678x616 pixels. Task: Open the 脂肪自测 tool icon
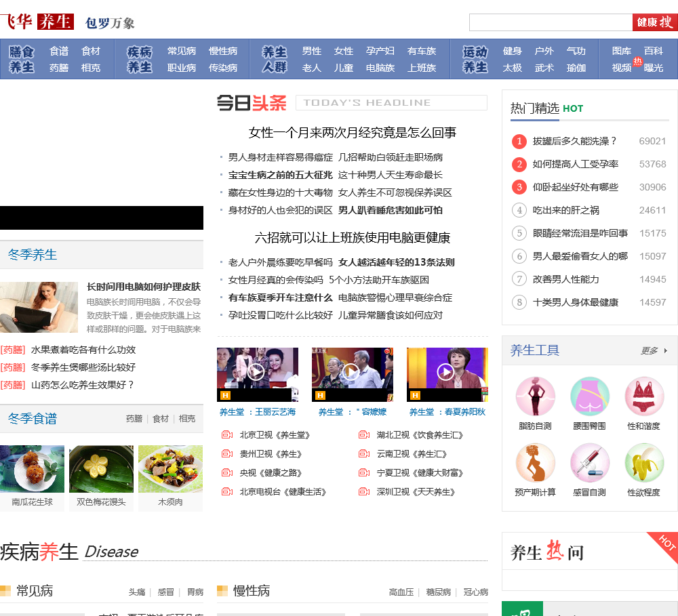pyautogui.click(x=535, y=396)
